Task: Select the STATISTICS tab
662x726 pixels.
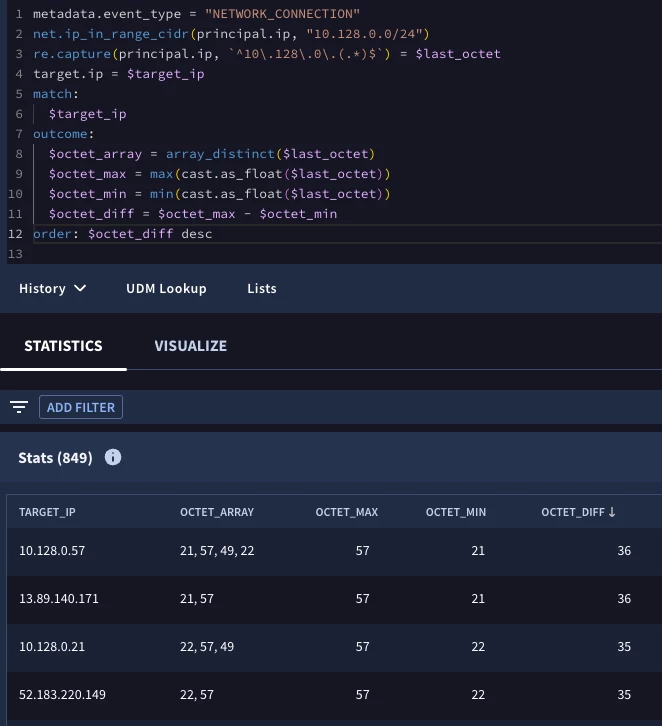Action: pos(63,346)
